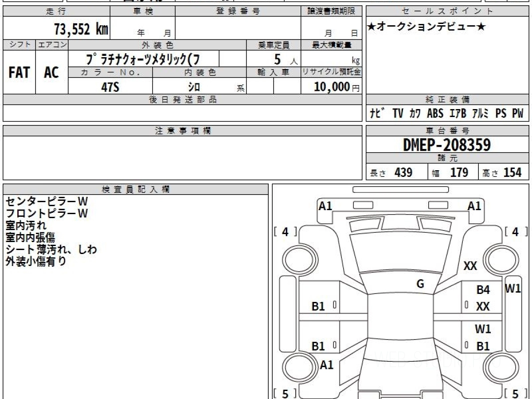
Task: Click the XX mark directly above B4
Action: coord(470,266)
